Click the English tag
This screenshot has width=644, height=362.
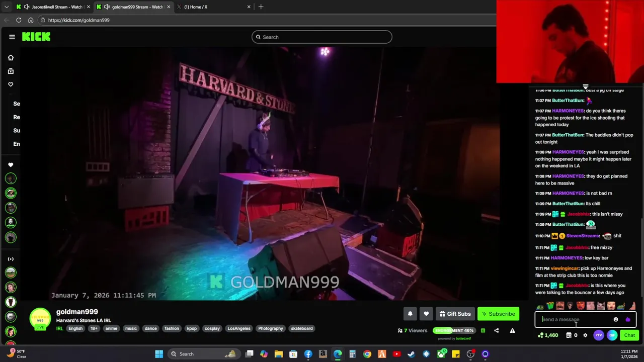tap(75, 328)
